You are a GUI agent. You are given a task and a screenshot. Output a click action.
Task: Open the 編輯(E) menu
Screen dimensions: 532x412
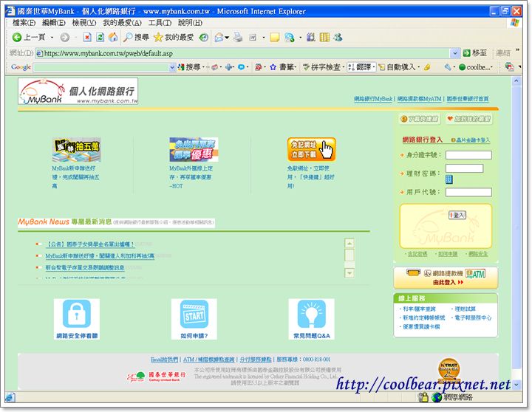pos(54,23)
